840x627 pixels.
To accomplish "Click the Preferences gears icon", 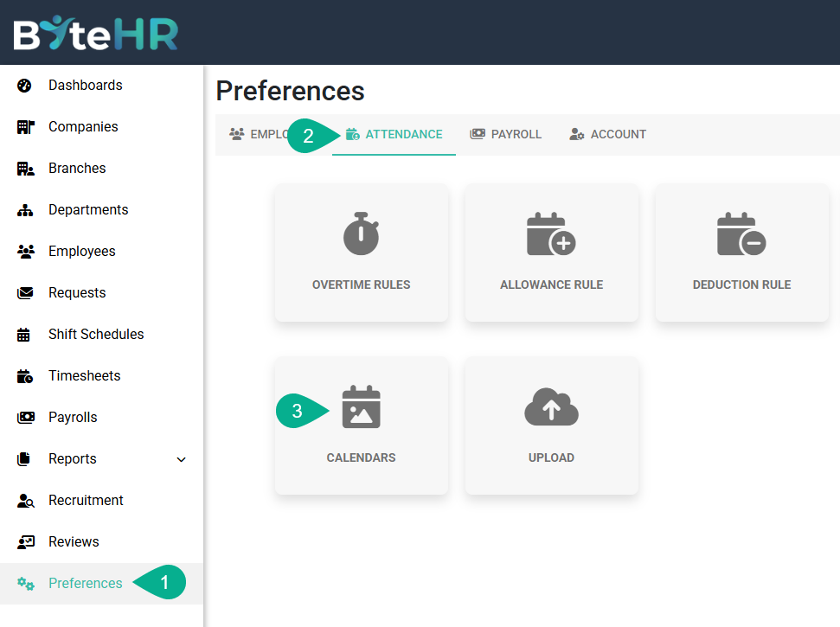I will 25,584.
